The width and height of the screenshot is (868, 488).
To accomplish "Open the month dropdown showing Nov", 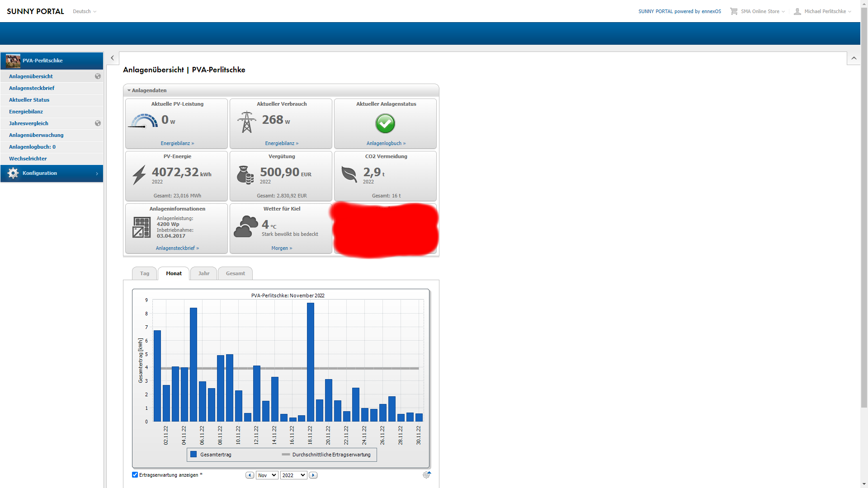I will (267, 475).
